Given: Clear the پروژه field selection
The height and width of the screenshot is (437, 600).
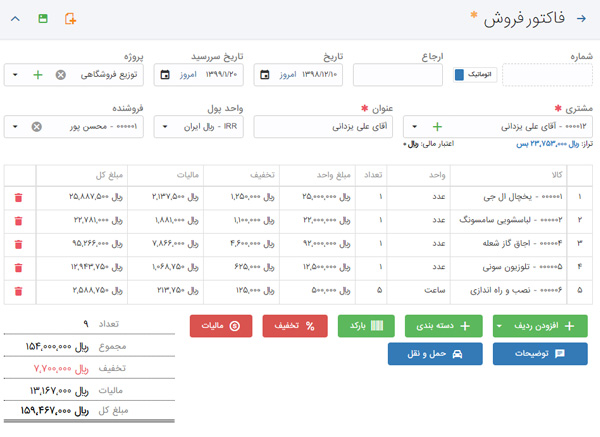Looking at the screenshot, I should click(x=60, y=75).
